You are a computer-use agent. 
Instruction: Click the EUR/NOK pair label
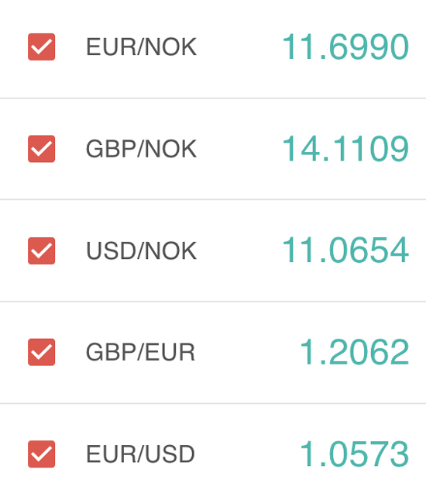(141, 47)
